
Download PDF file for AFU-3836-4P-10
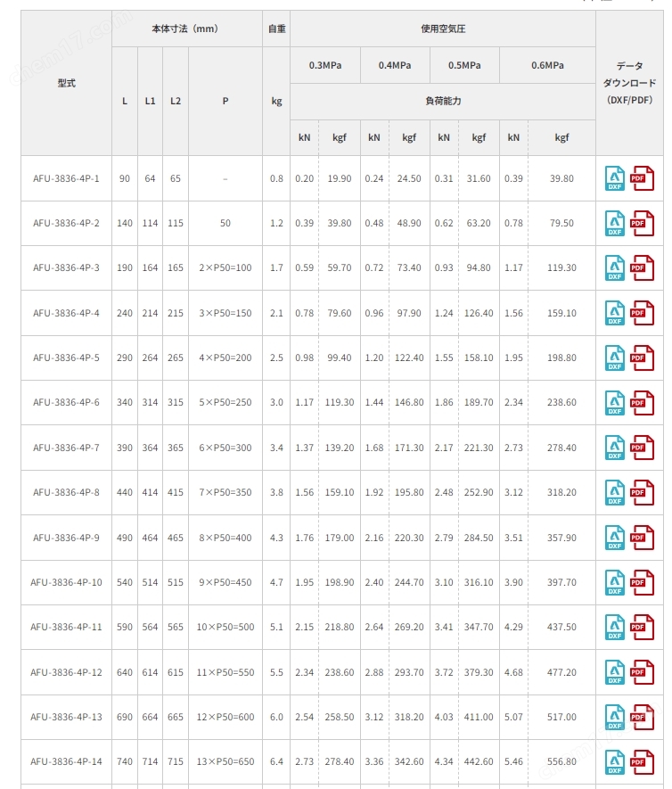tap(642, 582)
